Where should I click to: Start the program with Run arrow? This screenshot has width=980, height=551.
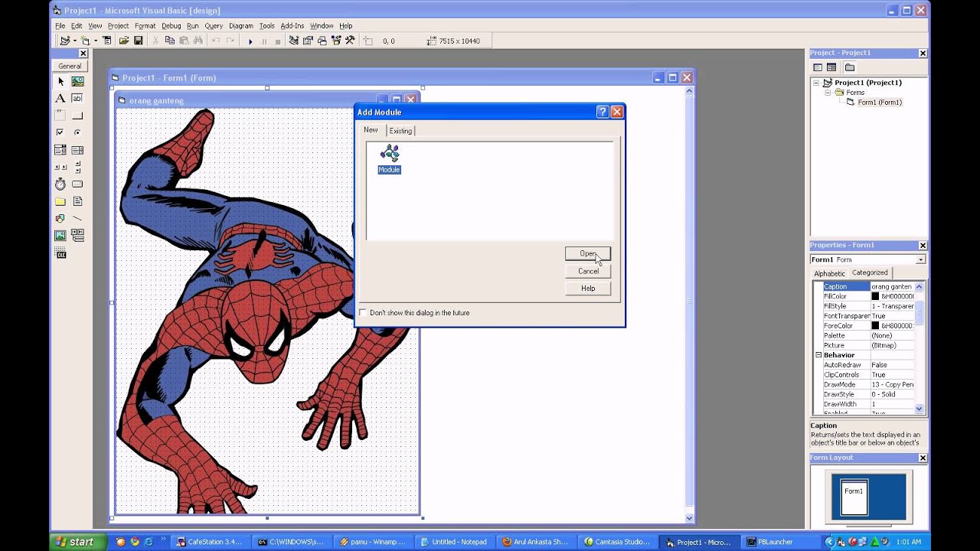tap(250, 41)
